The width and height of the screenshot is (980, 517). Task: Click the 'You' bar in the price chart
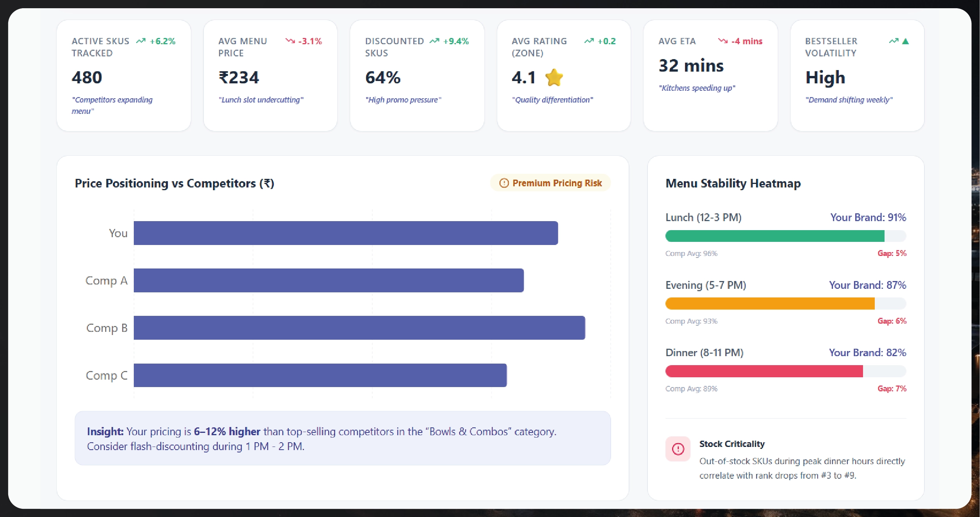344,233
